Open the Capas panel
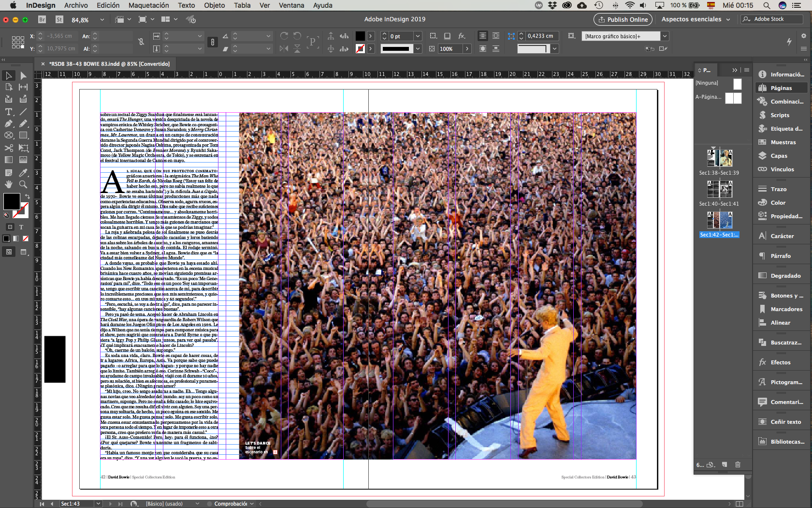This screenshot has width=812, height=508. click(x=779, y=156)
